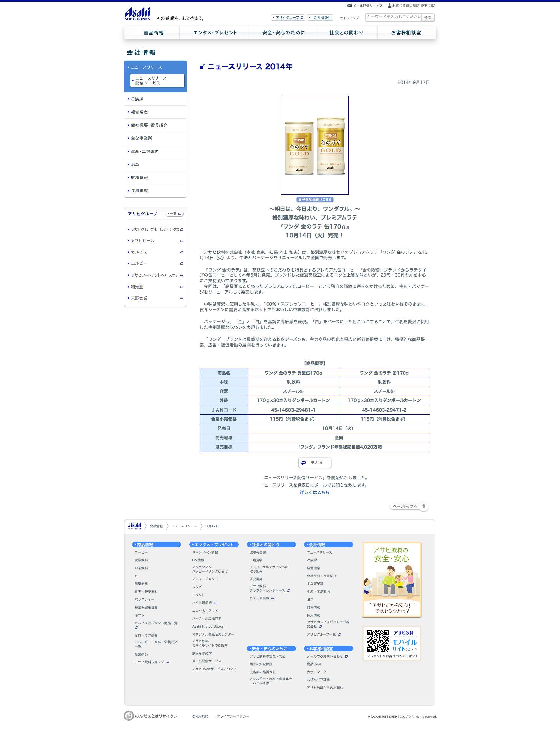The height and width of the screenshot is (729, 560).
Task: Click the エンタメ・プレゼント footer section heading
Action: 214,545
